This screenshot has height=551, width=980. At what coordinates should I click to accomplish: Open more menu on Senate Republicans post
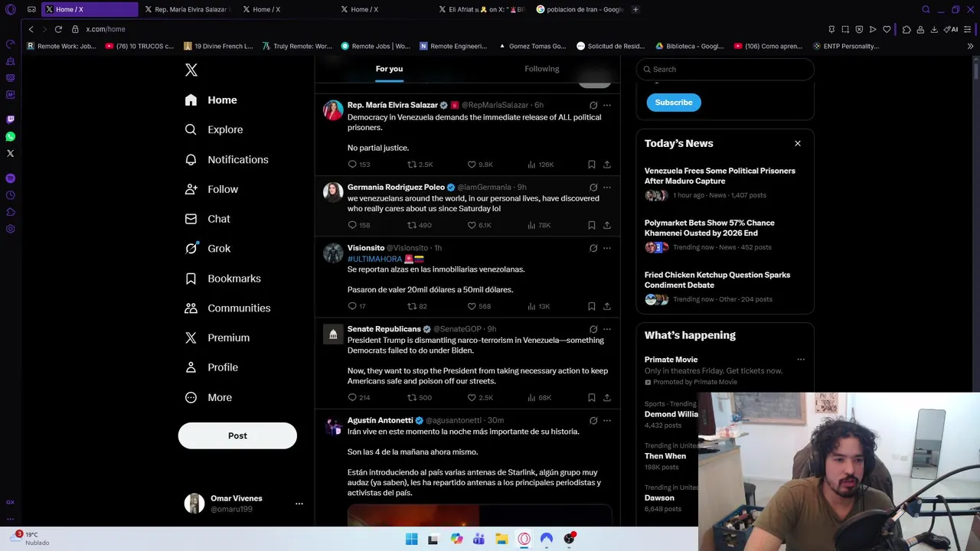[607, 329]
